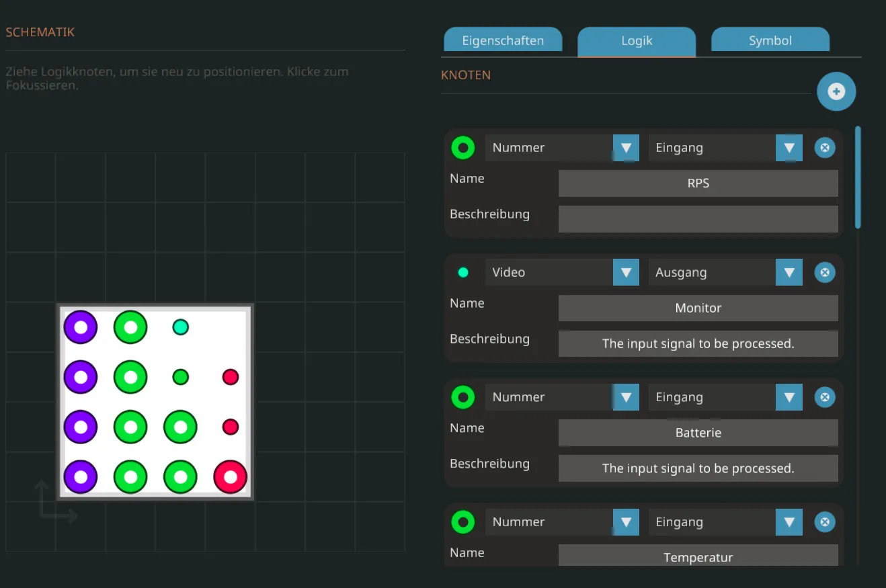
Task: Remove the Batterie node with its X icon
Action: 825,397
